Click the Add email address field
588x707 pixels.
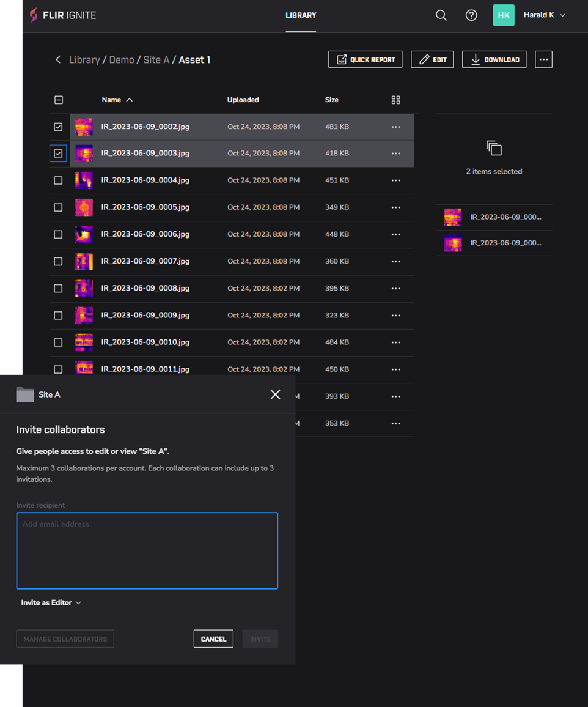click(147, 550)
